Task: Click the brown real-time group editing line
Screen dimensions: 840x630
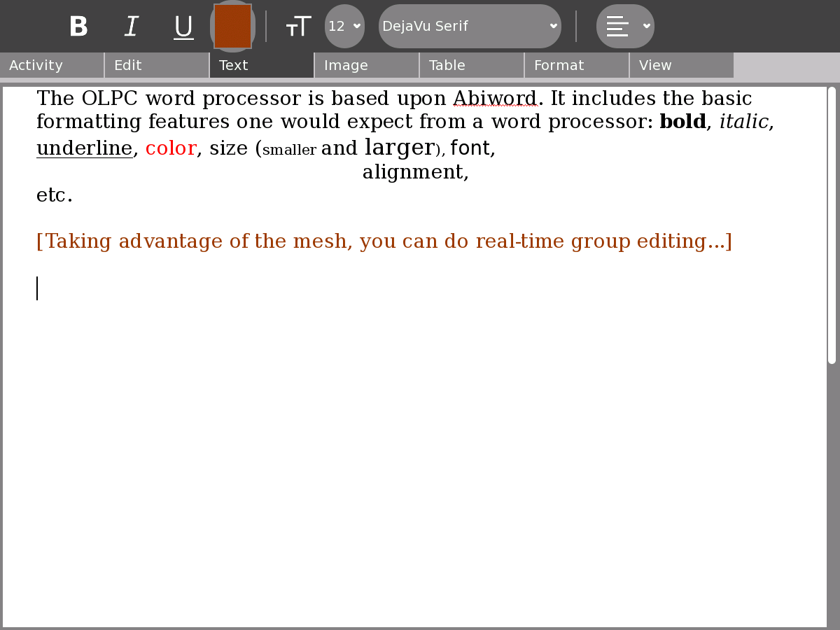Action: 384,241
